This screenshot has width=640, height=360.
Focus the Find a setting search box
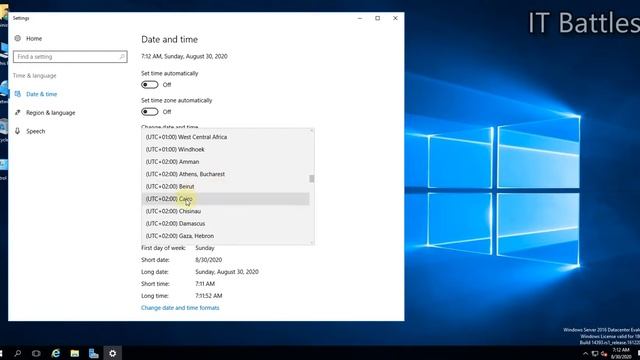(70, 57)
